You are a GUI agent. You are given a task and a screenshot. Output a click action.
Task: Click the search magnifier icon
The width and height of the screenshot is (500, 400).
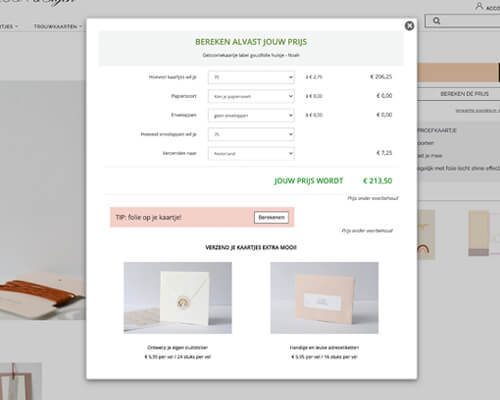(436, 21)
